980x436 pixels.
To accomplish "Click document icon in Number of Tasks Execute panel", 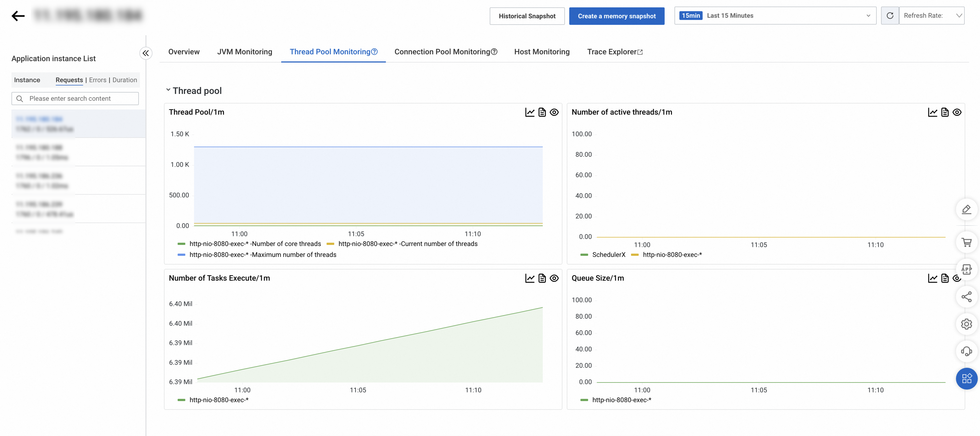I will [x=542, y=278].
